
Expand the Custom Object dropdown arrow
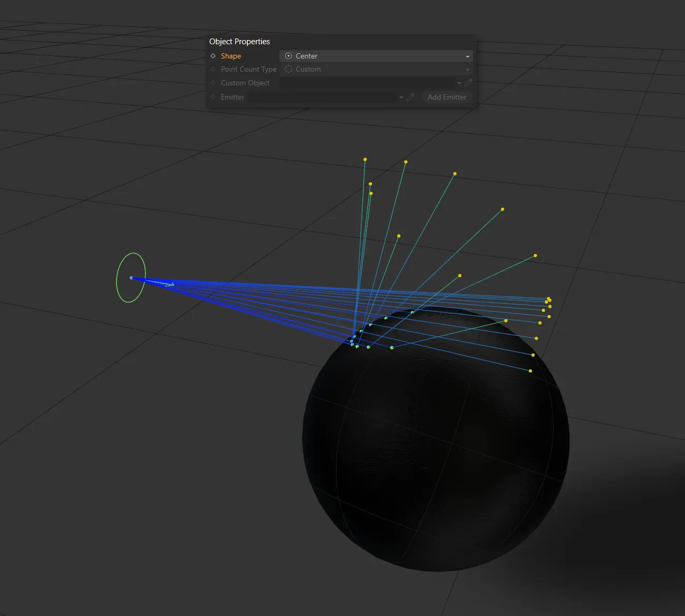tap(459, 83)
